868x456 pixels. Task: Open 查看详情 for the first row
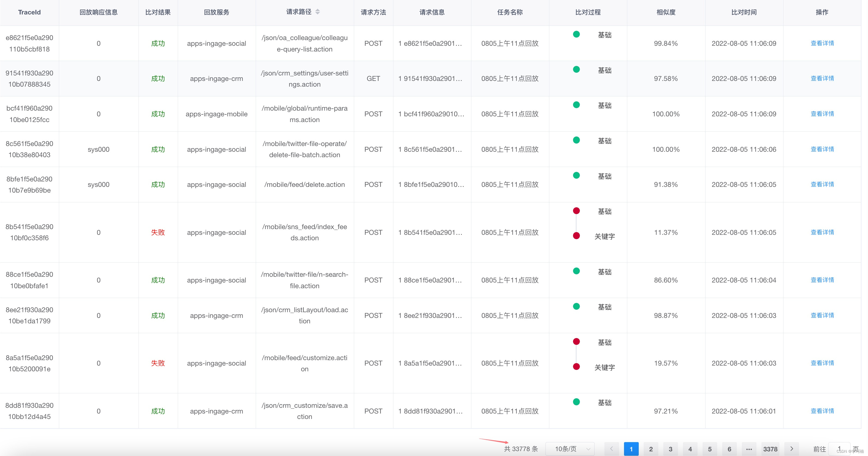tap(822, 43)
